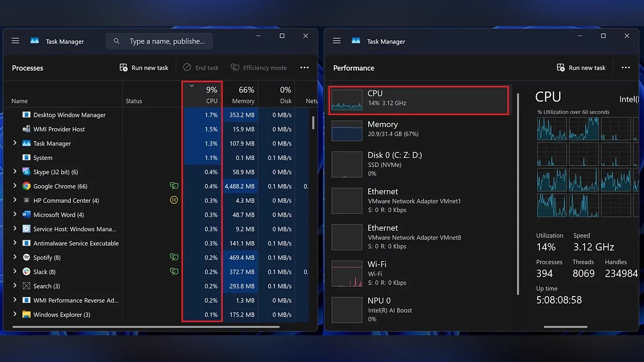This screenshot has width=644, height=362.
Task: Click the process list horizontal scrollbar
Action: [145, 326]
